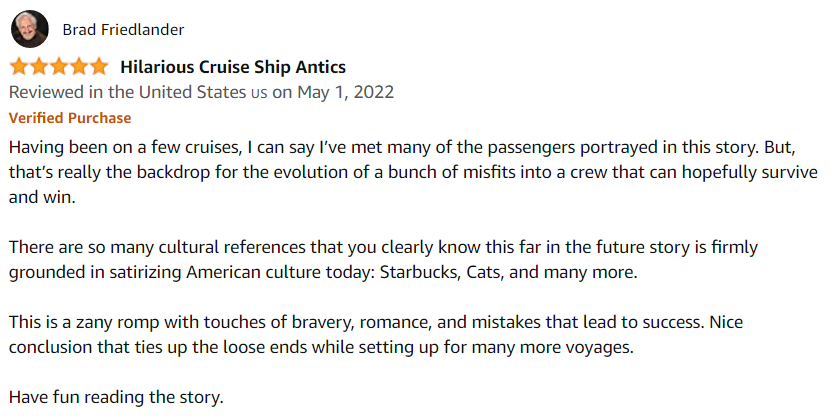Click the paragraph starting 'There are so many cultural'
The height and width of the screenshot is (417, 840).
[384, 260]
